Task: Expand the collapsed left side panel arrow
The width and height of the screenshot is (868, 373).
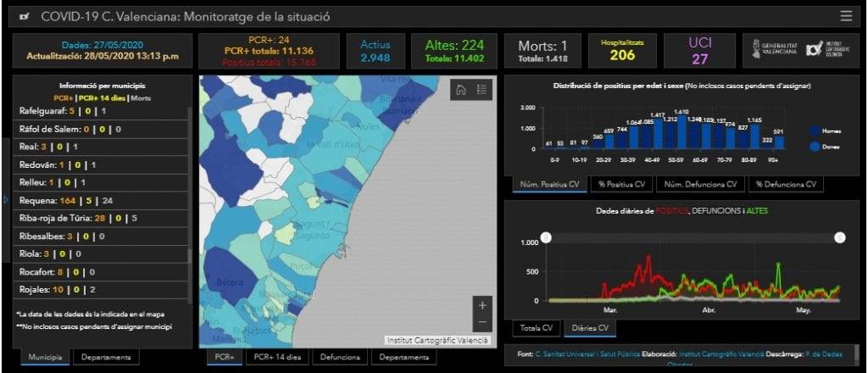Action: click(6, 200)
